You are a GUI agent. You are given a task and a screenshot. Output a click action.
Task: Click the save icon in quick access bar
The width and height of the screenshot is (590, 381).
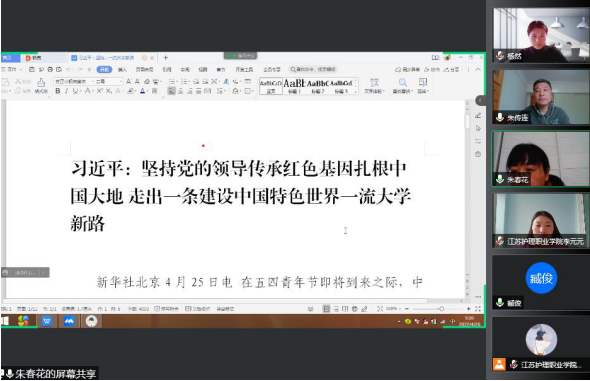32,70
